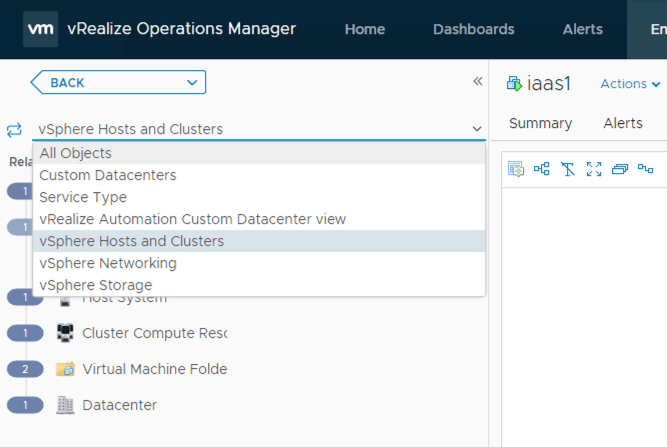Viewport: 667px width, 447px height.
Task: Click the hierarchy tree view toolbar icon
Action: click(542, 169)
